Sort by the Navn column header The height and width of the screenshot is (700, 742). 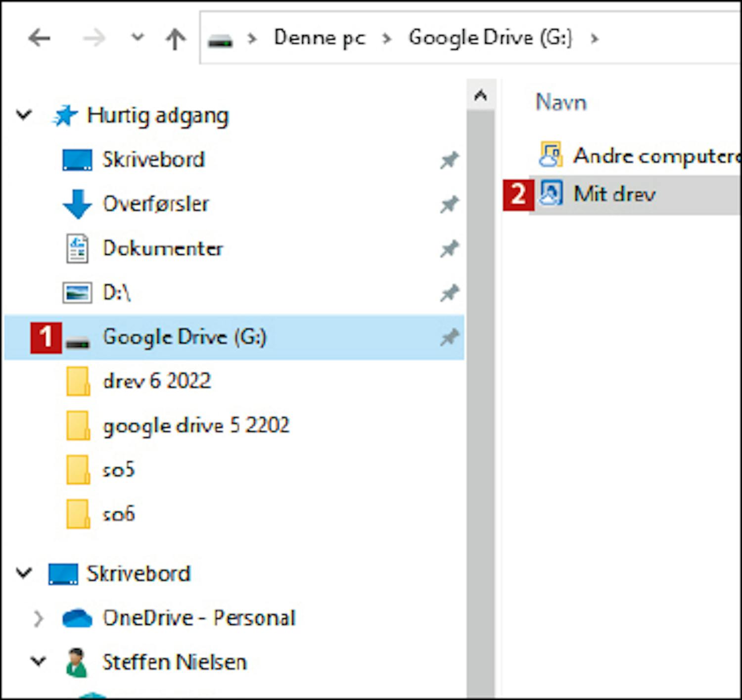pyautogui.click(x=561, y=102)
